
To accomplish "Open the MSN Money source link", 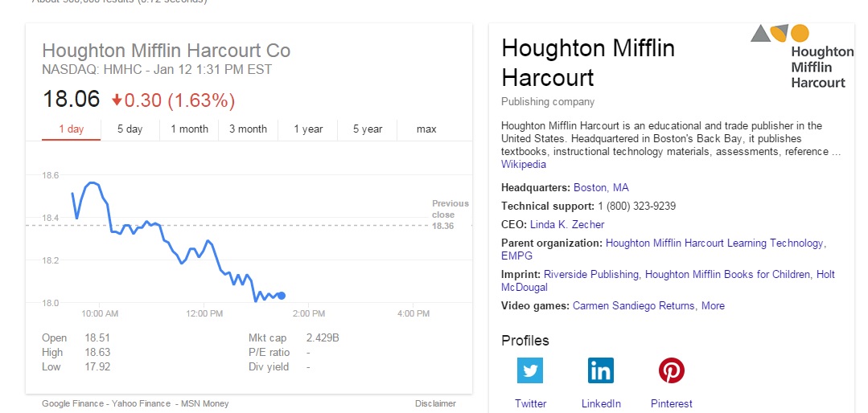I will click(205, 403).
